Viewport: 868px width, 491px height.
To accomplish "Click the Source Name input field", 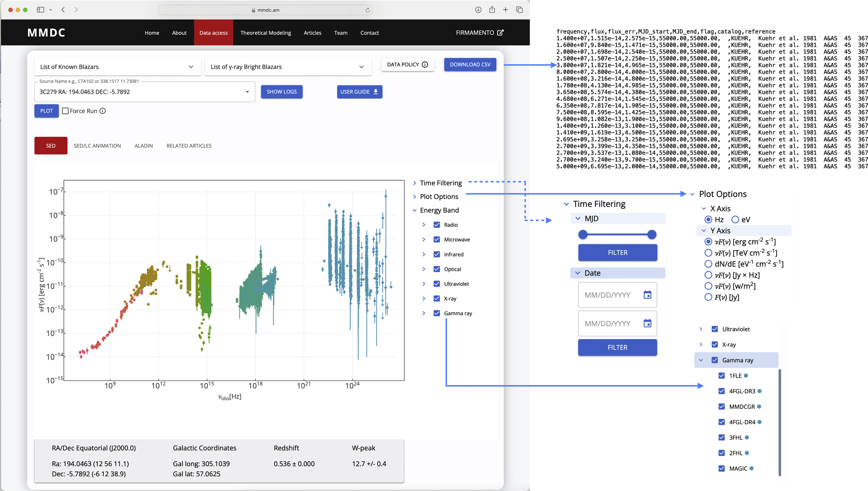I will pos(140,92).
